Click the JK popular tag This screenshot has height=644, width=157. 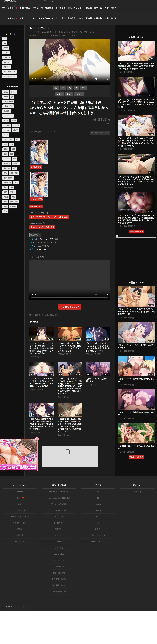point(12,97)
